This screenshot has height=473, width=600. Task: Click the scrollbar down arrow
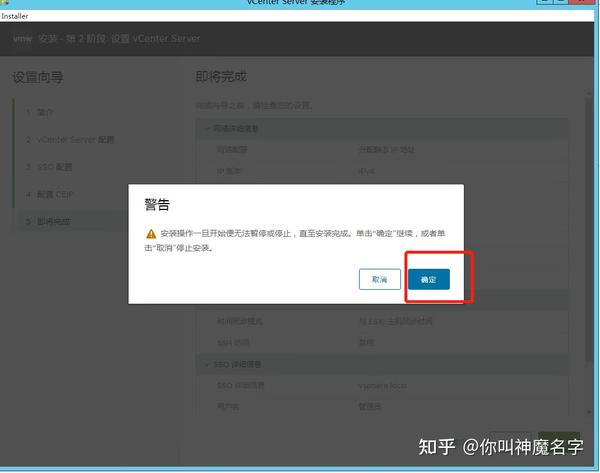pos(589,412)
